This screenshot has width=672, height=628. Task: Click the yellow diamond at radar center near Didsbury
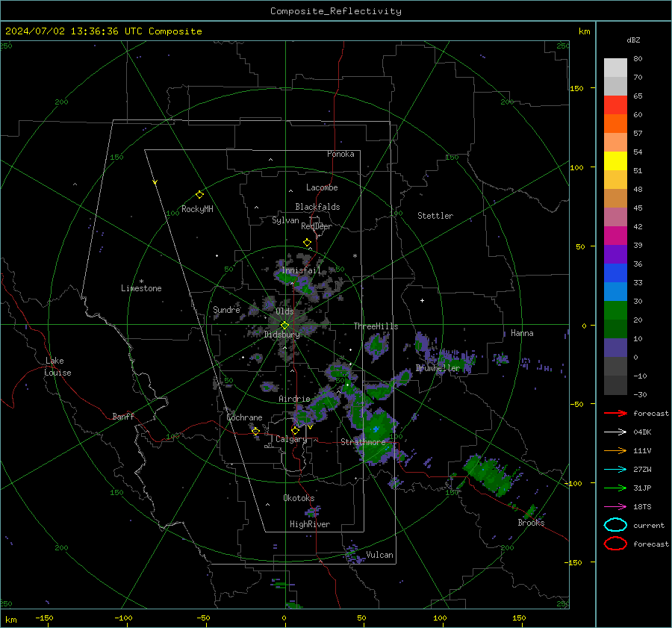285,326
